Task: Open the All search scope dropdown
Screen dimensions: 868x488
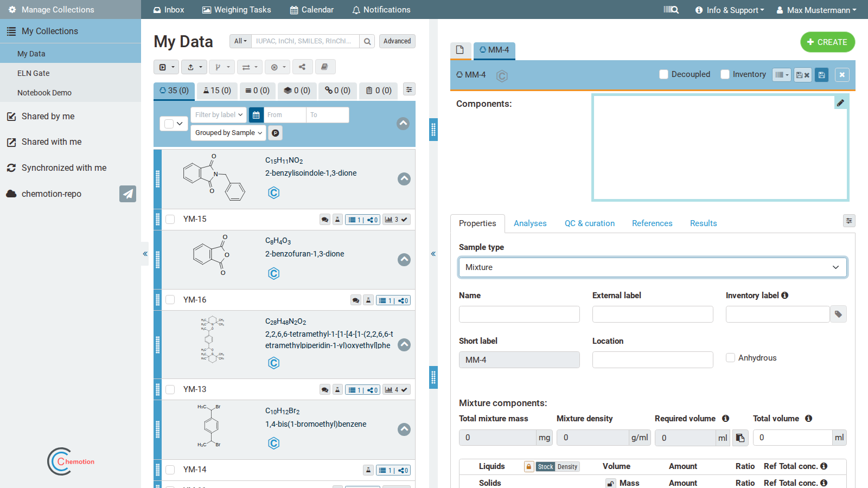Action: pos(240,41)
